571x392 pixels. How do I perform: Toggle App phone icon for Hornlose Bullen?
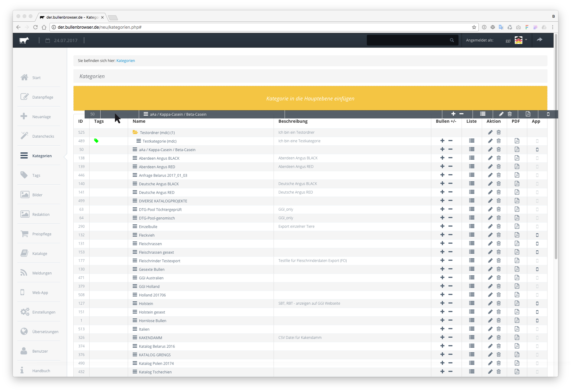(537, 321)
